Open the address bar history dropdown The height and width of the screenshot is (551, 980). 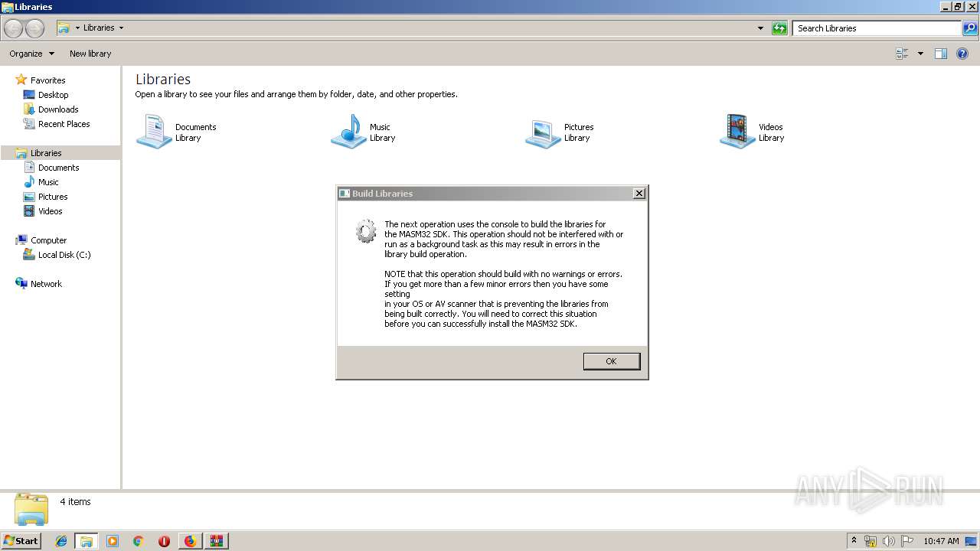(x=760, y=28)
